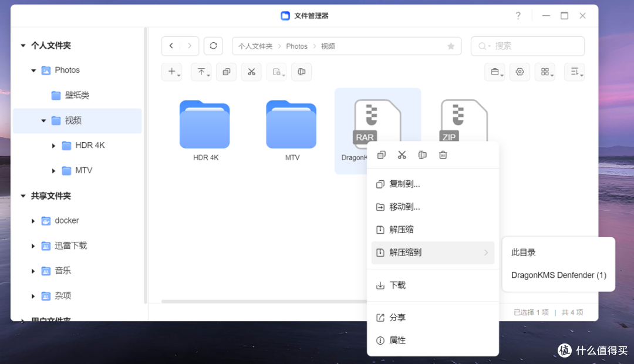The image size is (634, 364).
Task: Select 下载 from the context menu
Action: [x=433, y=285]
